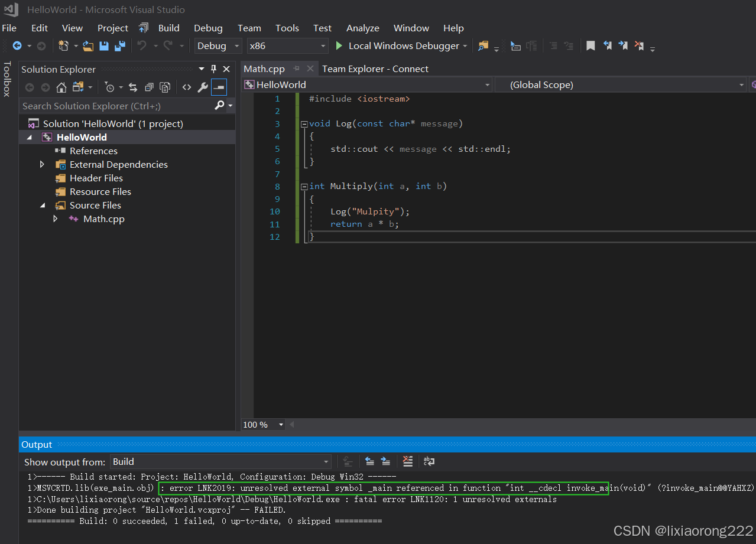Click Save All toolbar icon
The width and height of the screenshot is (756, 544).
[121, 45]
